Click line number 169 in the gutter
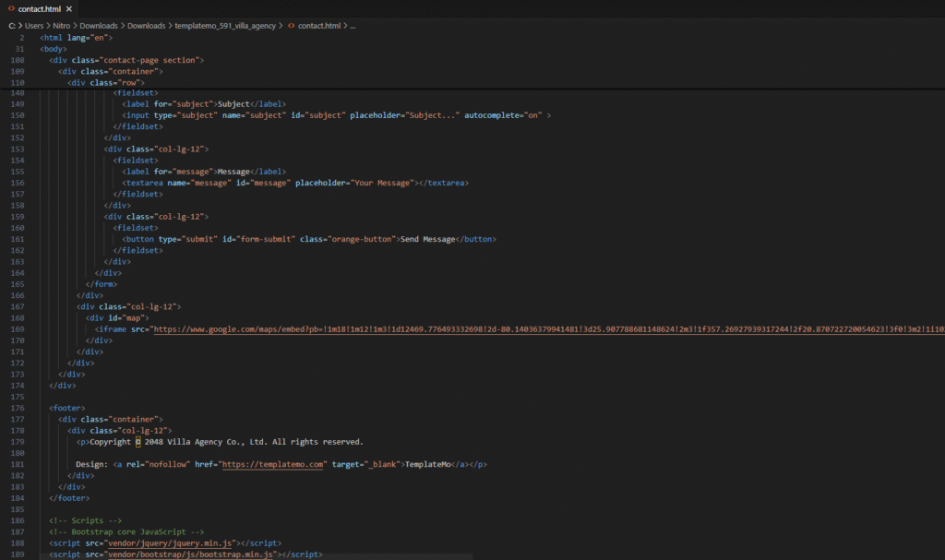 click(x=18, y=329)
